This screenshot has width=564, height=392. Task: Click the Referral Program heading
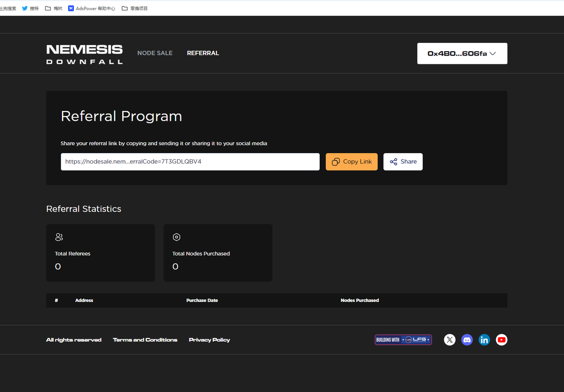point(121,116)
